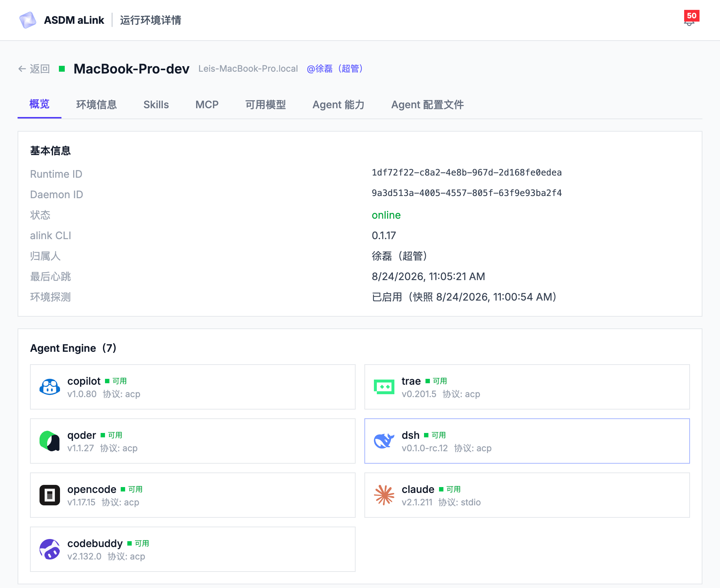Click the claude starburst icon
This screenshot has height=588, width=720.
pyautogui.click(x=384, y=495)
